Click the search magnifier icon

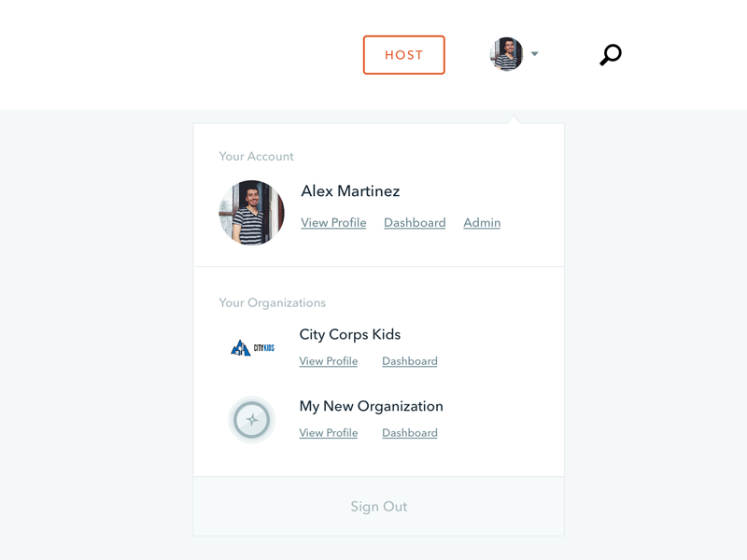610,55
